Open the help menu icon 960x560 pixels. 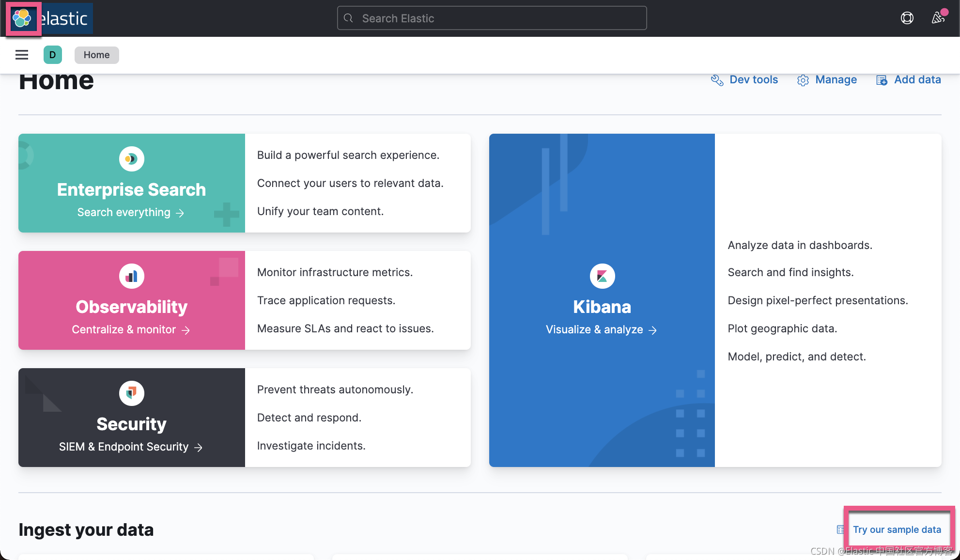coord(907,18)
